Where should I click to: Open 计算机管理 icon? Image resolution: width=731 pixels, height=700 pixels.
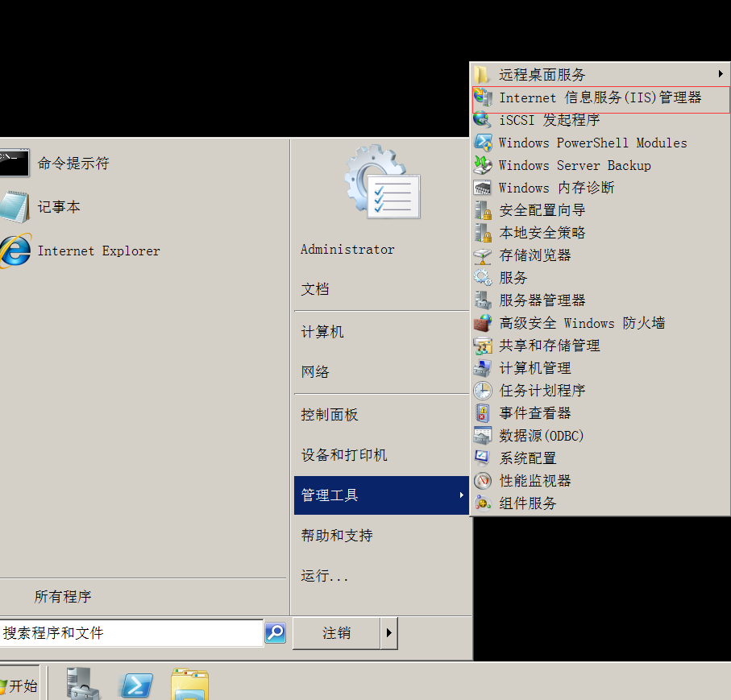[483, 367]
